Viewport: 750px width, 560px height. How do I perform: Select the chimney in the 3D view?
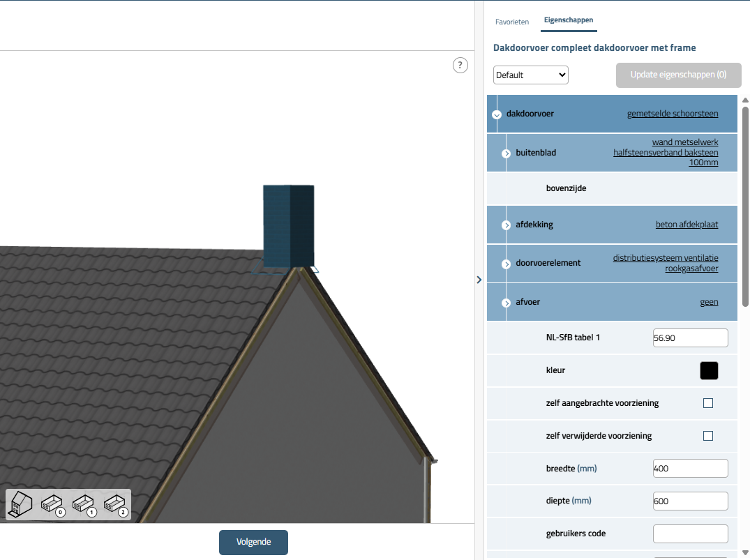coord(288,225)
